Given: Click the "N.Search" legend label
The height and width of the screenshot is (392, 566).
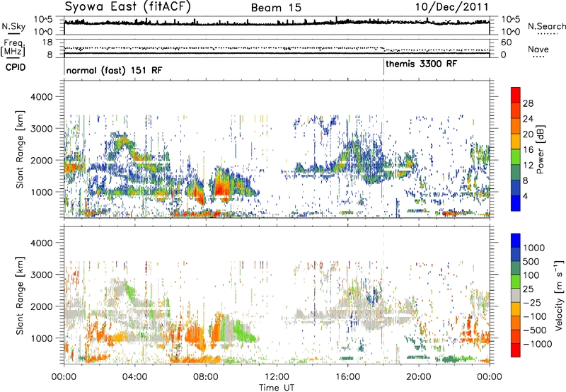Looking at the screenshot, I should (546, 26).
